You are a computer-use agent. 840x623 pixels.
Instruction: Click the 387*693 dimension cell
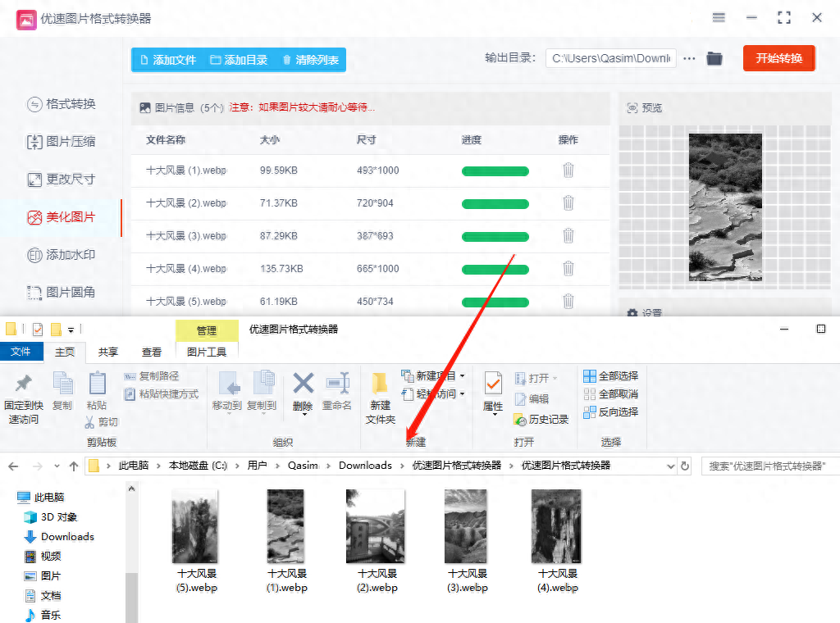pos(375,236)
